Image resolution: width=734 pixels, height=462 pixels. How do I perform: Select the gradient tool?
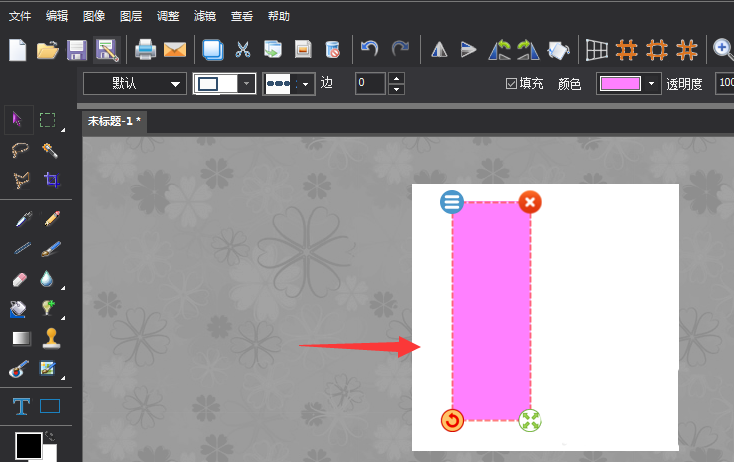tap(22, 338)
